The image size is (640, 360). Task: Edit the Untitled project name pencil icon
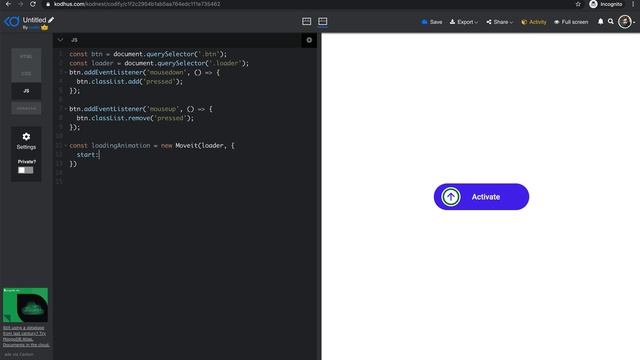(x=51, y=20)
